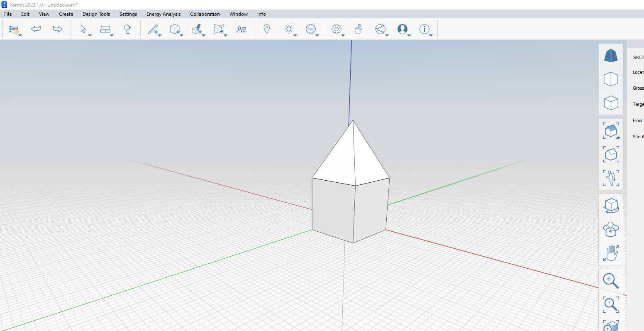Click Zoom All framed house icon
Viewport: 644px width, 331px height.
click(x=611, y=154)
